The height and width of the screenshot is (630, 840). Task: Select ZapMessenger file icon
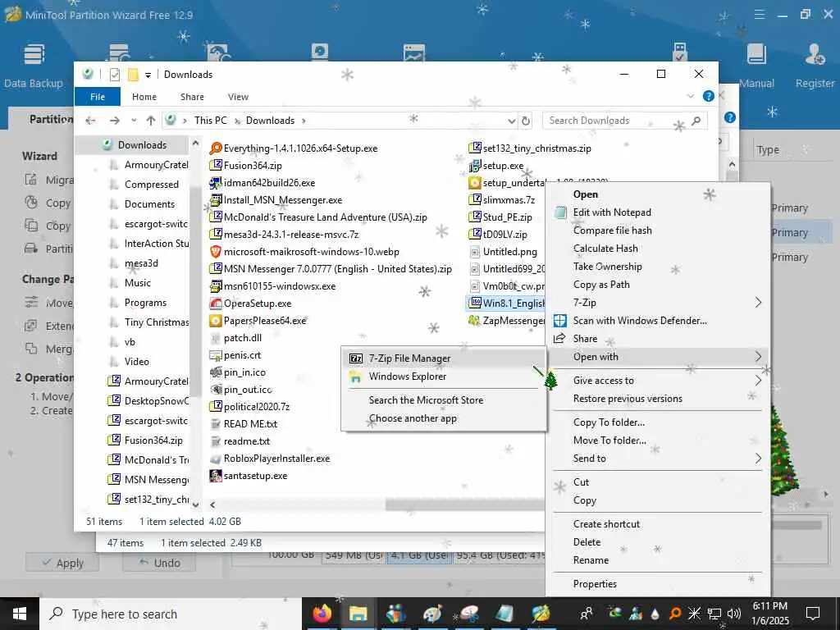(x=475, y=321)
